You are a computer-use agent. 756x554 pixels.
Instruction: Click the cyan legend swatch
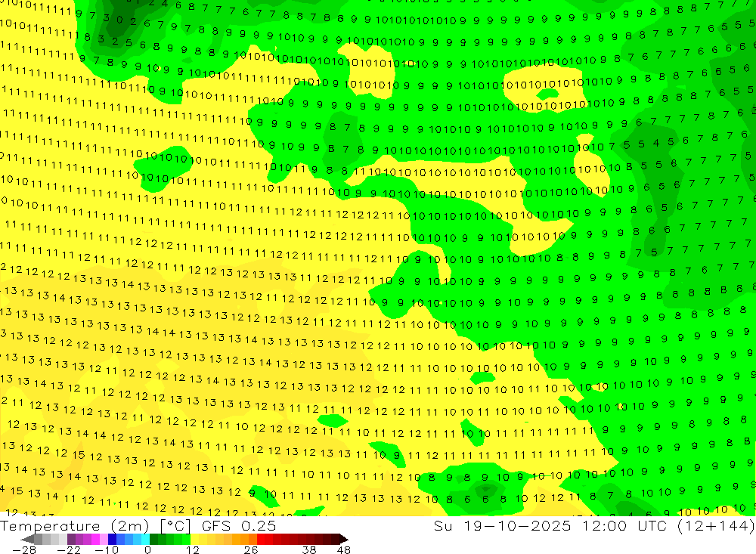point(146,539)
